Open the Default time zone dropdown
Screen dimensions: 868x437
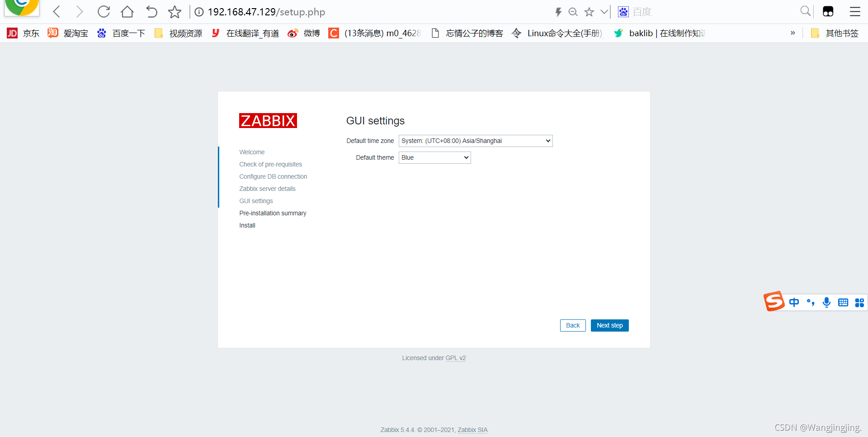pyautogui.click(x=476, y=141)
